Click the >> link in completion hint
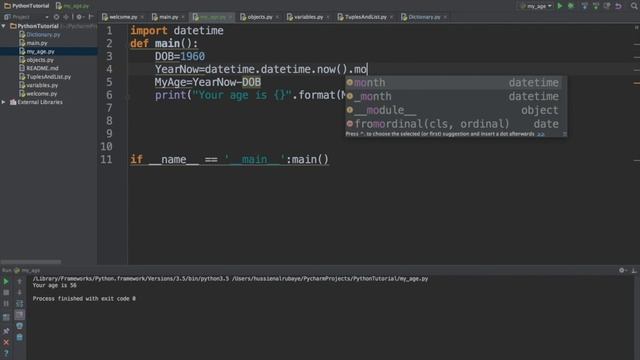The image size is (640, 360). tap(541, 134)
